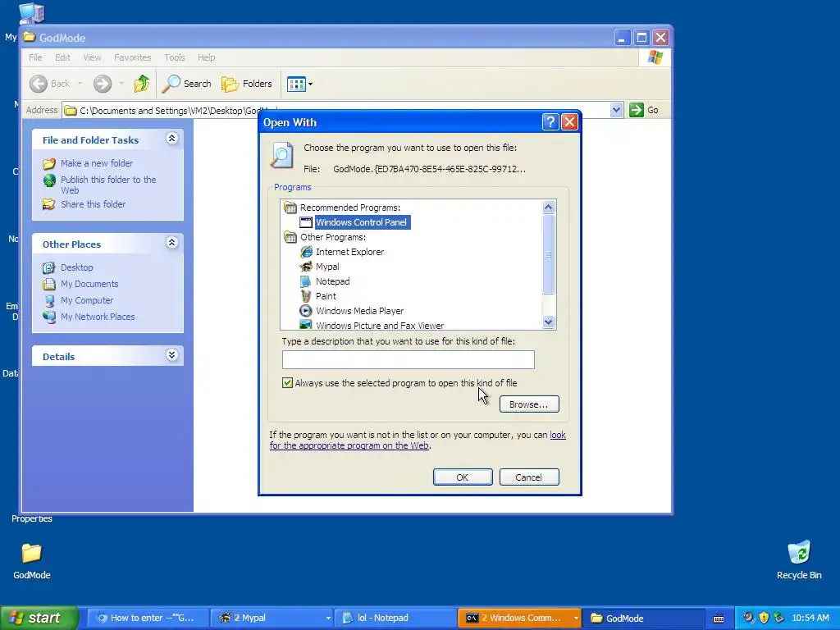Pick Notepad from the programs list

coord(333,281)
